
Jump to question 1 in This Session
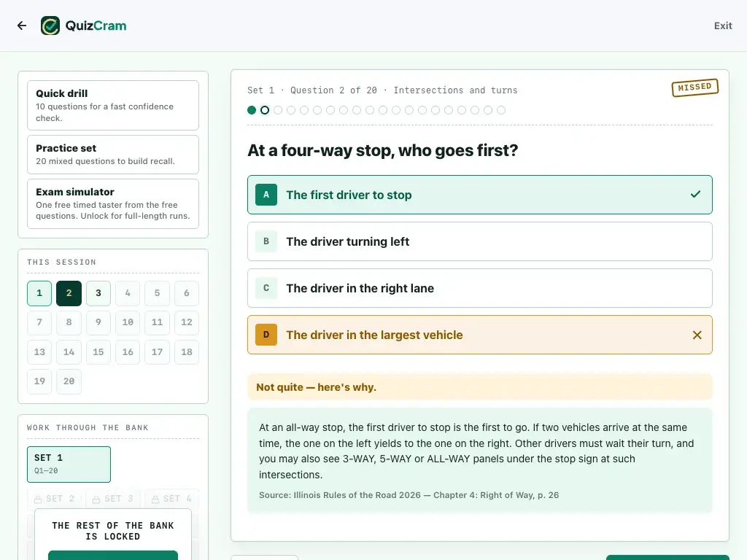39,293
